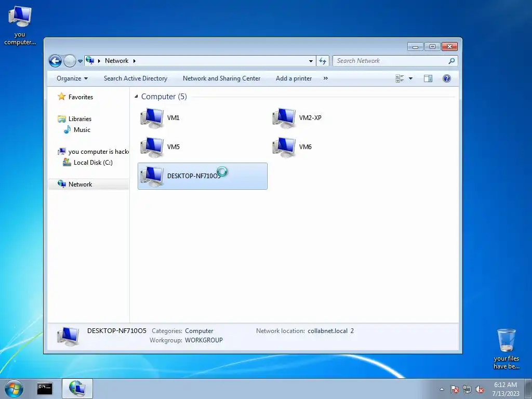
Task: Select Music library in navigation pane
Action: pos(82,129)
